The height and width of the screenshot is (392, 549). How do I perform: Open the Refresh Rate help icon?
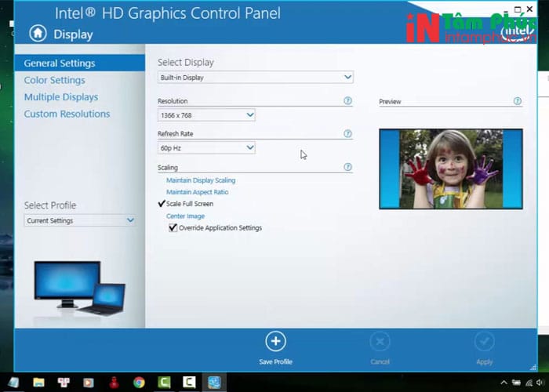click(347, 133)
